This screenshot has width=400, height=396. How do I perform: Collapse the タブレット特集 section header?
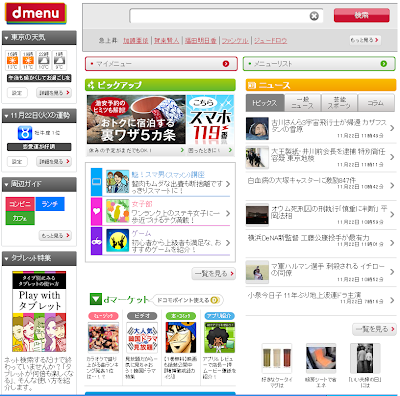39,258
